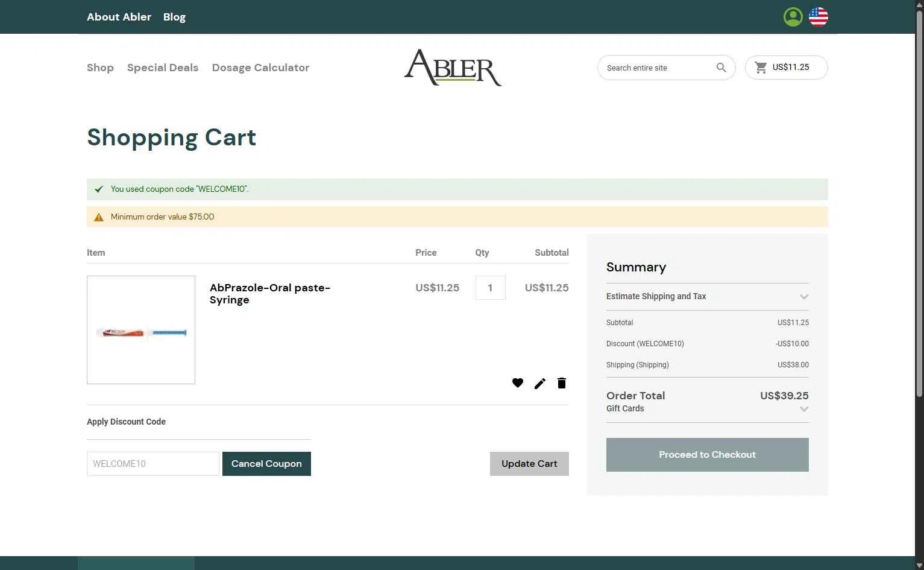
Task: Click the warning icon in minimum order notice
Action: [99, 217]
